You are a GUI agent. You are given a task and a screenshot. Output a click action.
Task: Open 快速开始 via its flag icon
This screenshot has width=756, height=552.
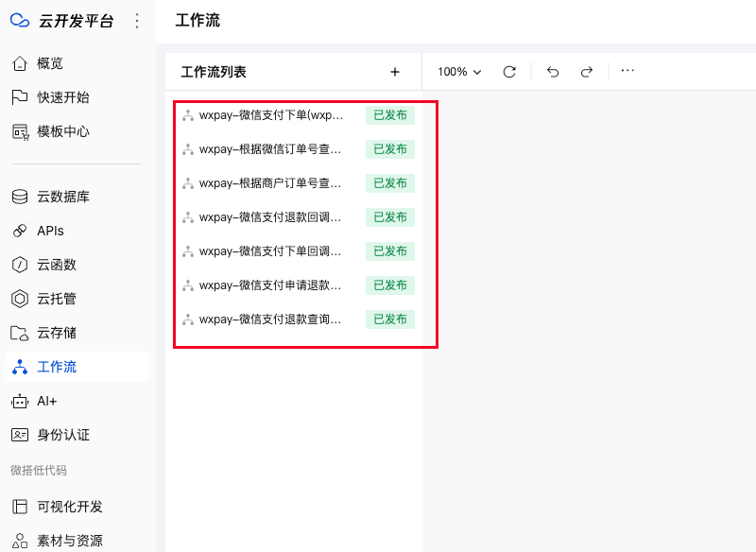click(x=19, y=97)
